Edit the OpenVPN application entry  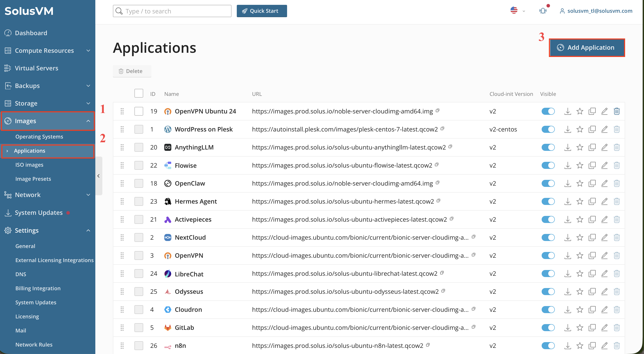(x=604, y=255)
